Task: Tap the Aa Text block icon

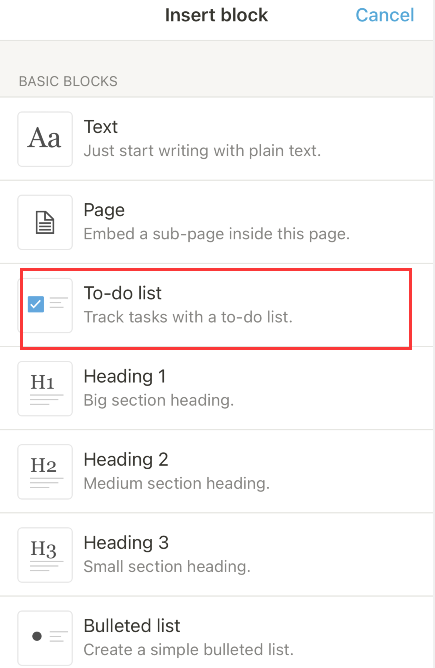Action: 45,139
